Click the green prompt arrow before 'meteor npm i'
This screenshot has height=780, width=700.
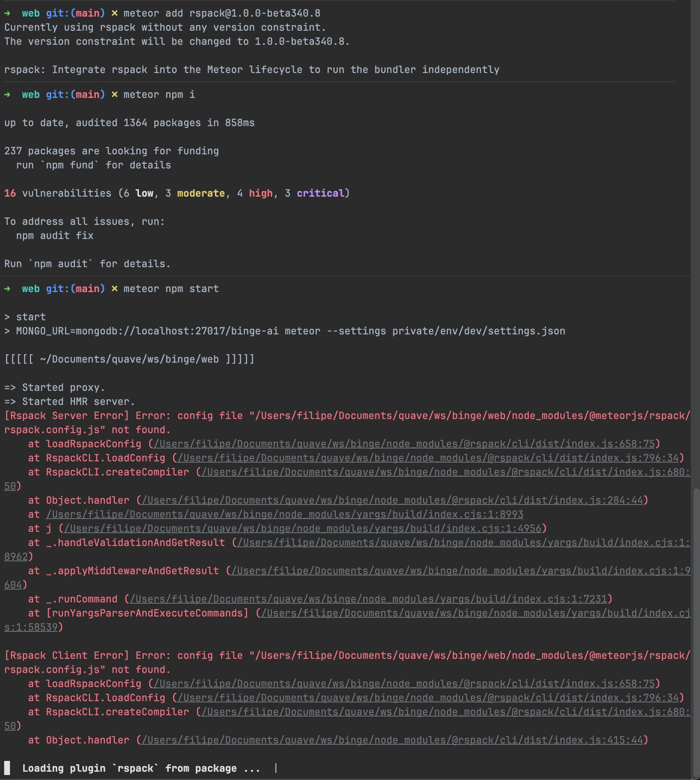(7, 95)
